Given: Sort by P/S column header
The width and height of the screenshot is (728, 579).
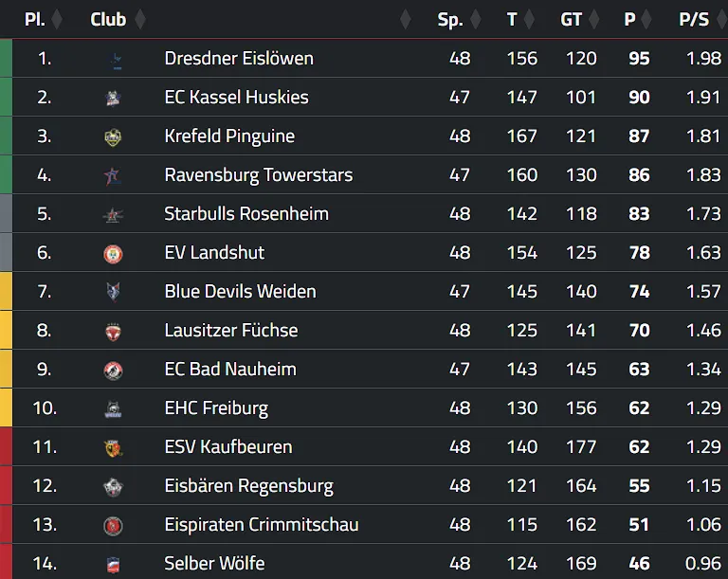Looking at the screenshot, I should (694, 19).
